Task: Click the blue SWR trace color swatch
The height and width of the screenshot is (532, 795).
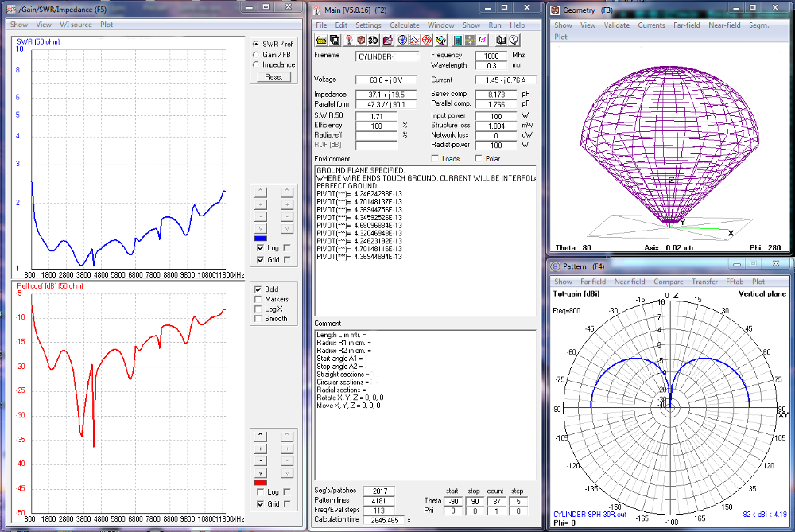Action: click(260, 238)
